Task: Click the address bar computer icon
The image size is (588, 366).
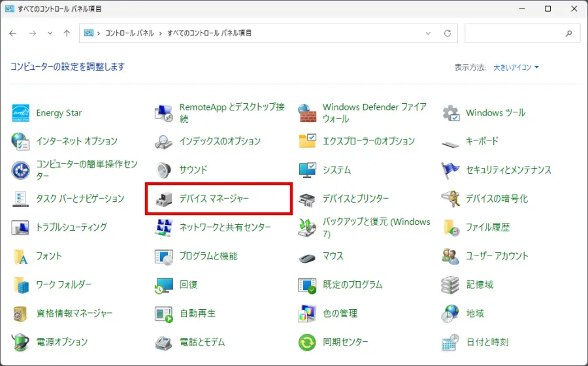Action: (x=88, y=33)
